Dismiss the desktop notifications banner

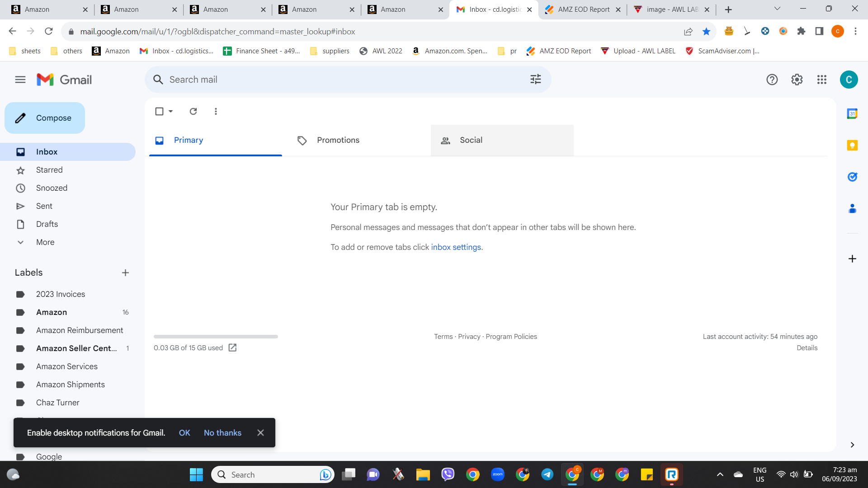point(260,433)
